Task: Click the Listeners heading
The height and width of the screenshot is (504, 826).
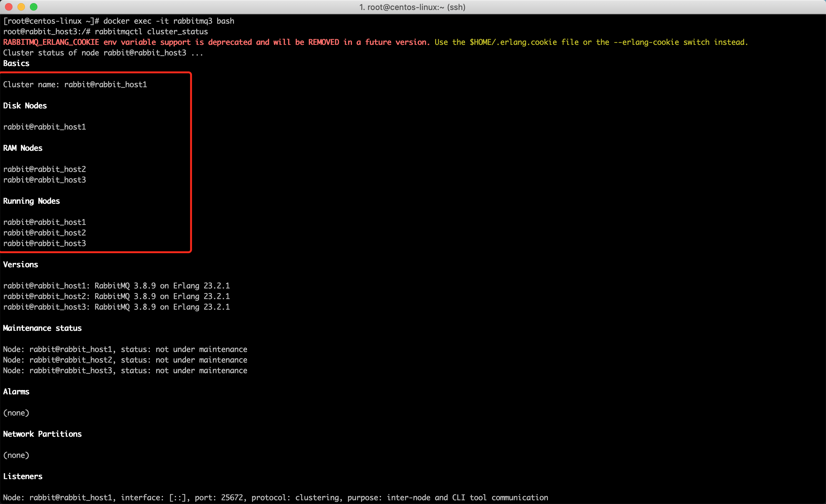Action: [23, 477]
